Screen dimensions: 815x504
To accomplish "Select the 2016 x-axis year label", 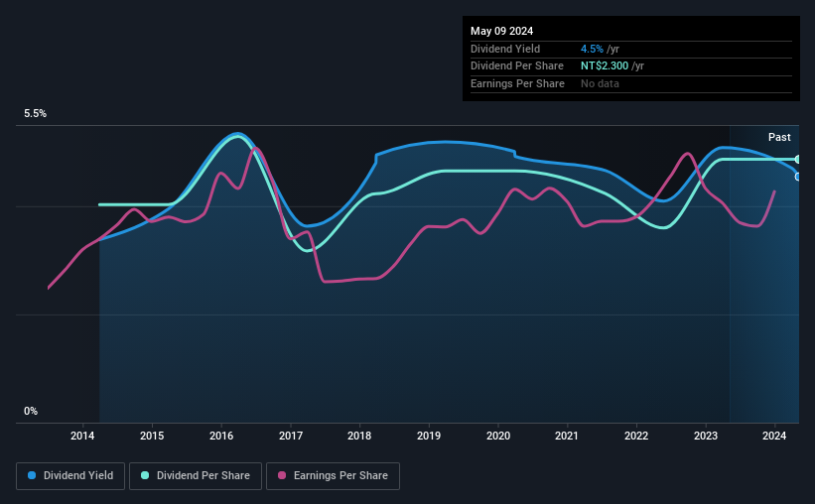I will pos(221,436).
